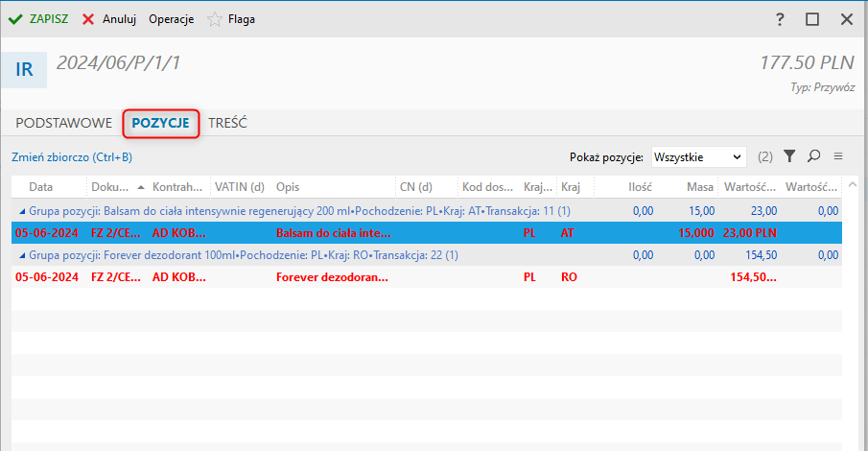Open the filter funnel icon

789,156
